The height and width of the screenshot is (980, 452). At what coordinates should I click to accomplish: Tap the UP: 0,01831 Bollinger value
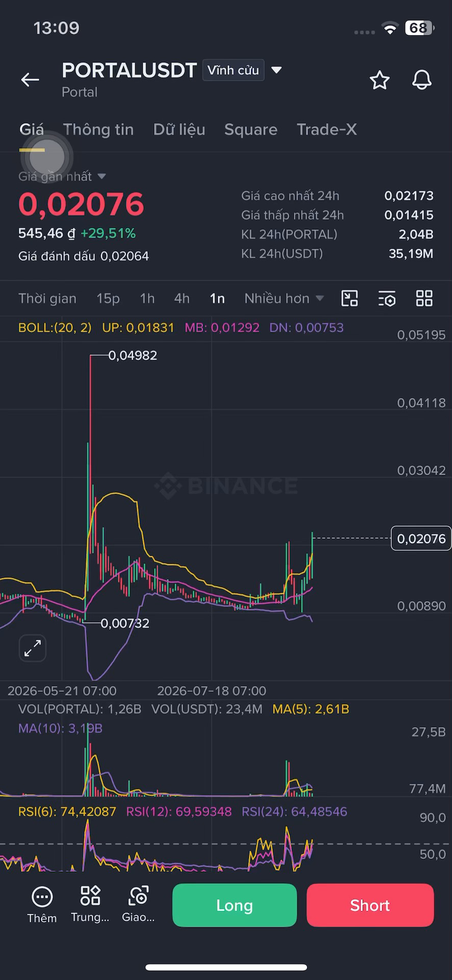(x=138, y=328)
